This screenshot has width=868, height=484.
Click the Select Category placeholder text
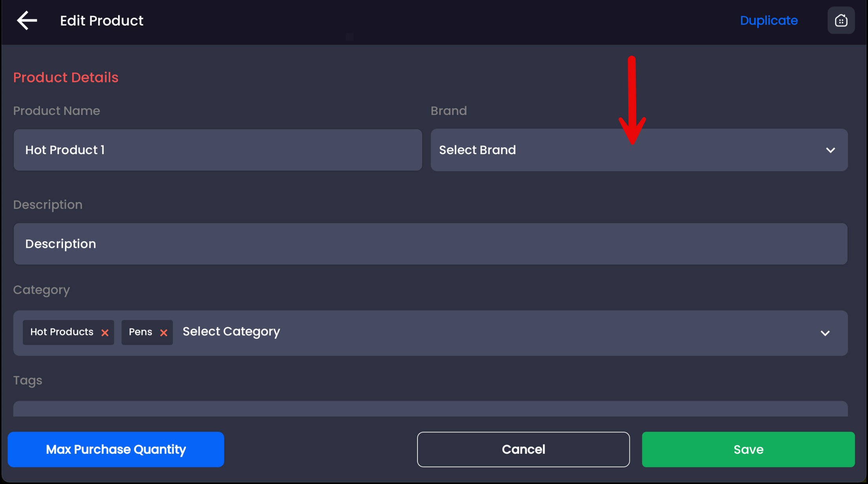pos(231,332)
